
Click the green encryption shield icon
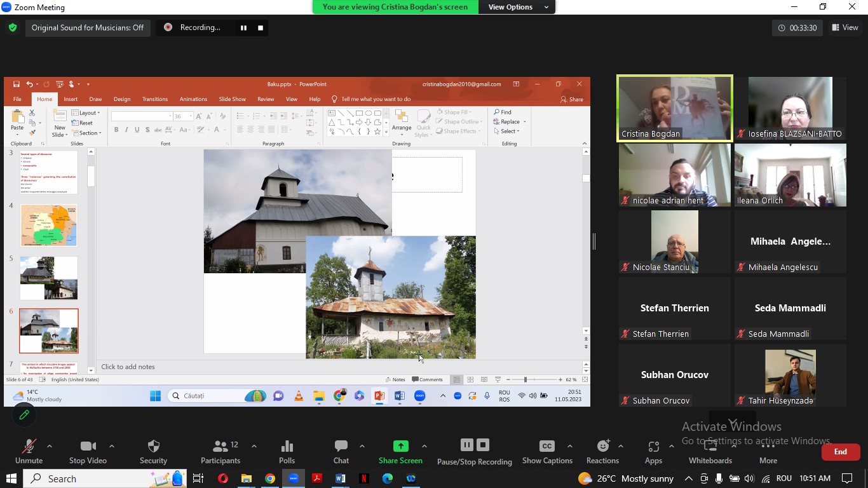coord(12,27)
